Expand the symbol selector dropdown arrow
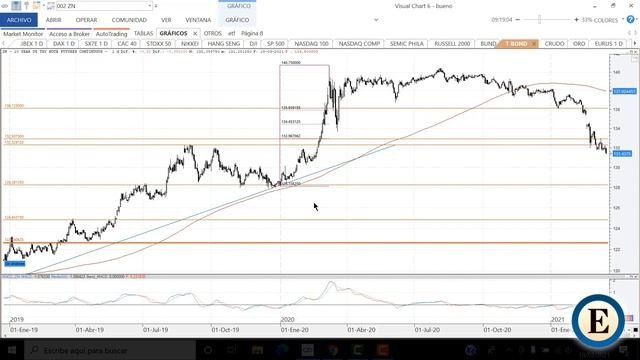Viewport: 640px width, 360px height. point(150,6)
